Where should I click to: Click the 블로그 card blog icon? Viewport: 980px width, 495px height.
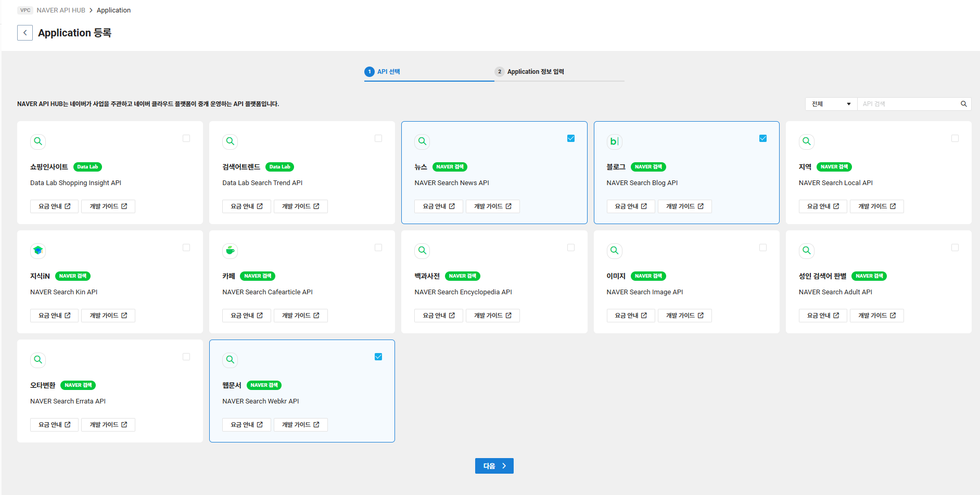(x=614, y=141)
